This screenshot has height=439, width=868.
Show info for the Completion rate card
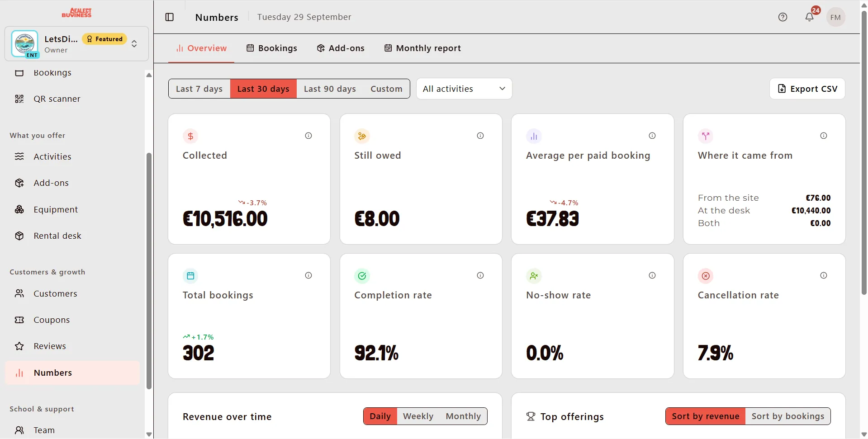click(x=480, y=275)
